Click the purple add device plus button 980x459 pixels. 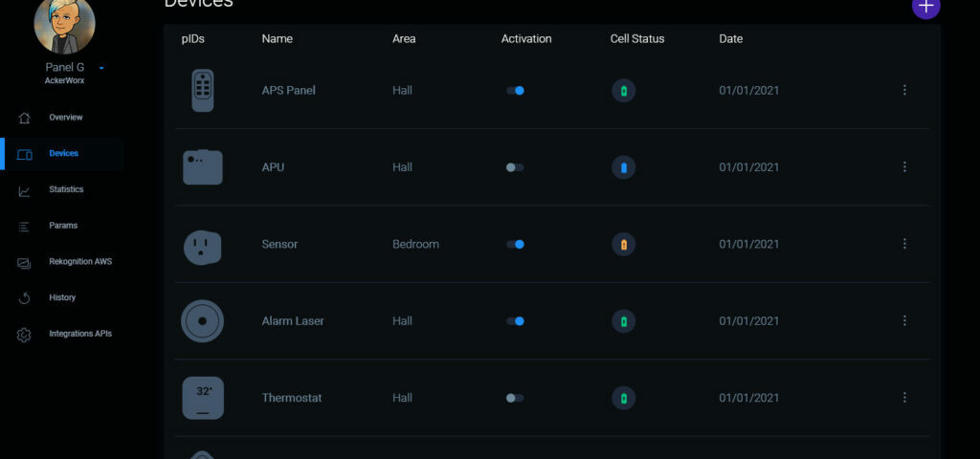point(925,7)
